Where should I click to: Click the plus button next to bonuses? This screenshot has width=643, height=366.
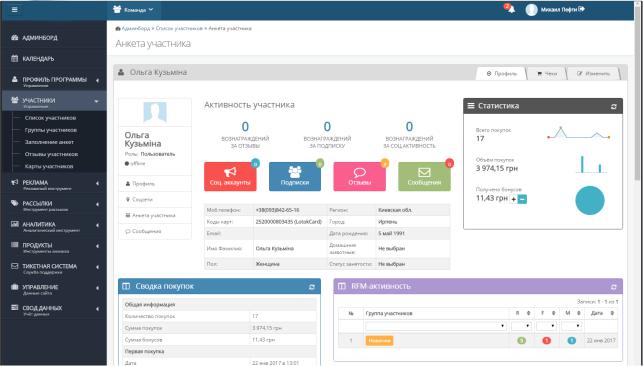pyautogui.click(x=513, y=199)
